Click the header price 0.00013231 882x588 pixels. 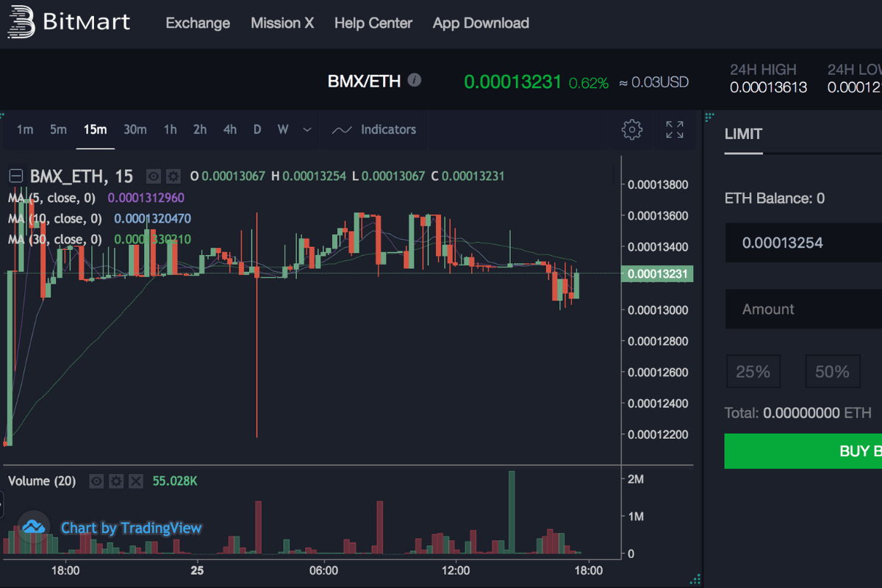[x=513, y=82]
